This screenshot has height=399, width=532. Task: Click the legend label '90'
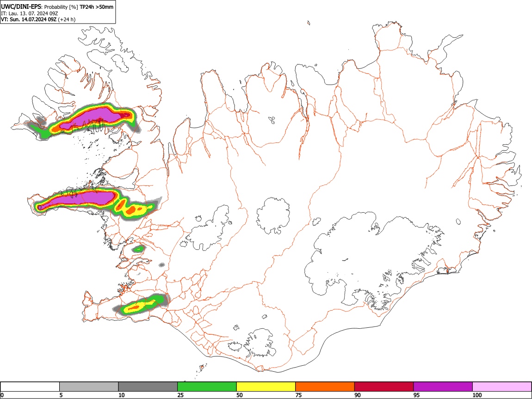[x=358, y=395]
